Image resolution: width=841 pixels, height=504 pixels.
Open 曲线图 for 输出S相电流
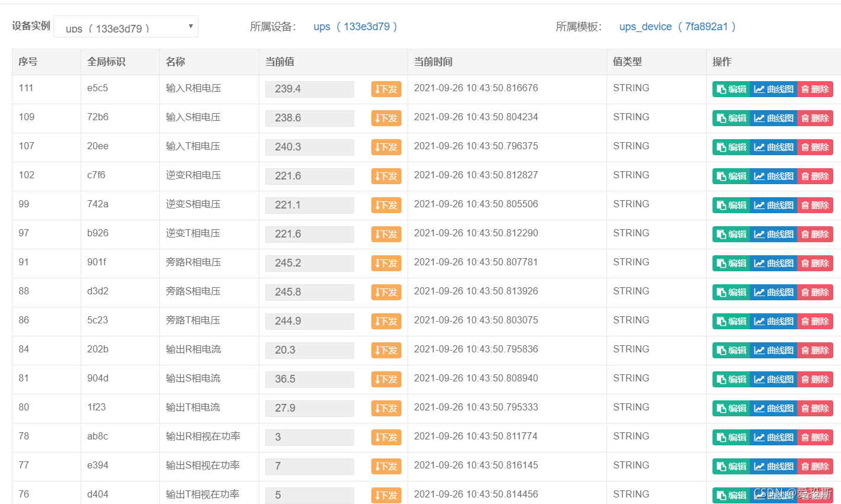(773, 379)
